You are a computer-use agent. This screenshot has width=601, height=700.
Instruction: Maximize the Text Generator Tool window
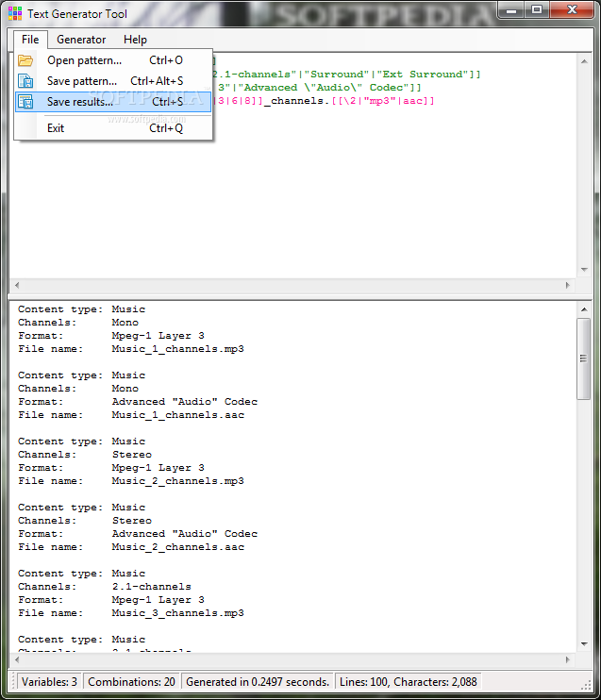537,9
